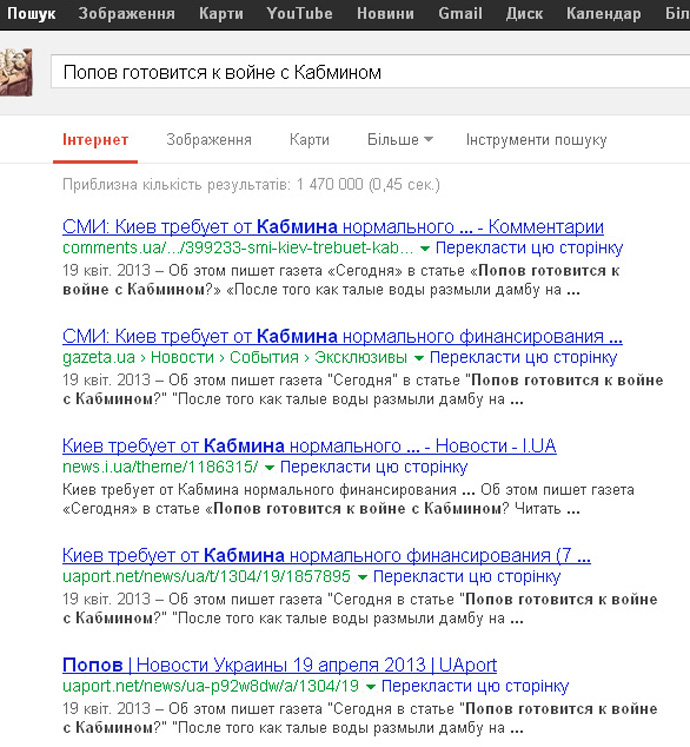This screenshot has width=690, height=747.
Task: Click the 'Приблизна кількість результатів: 1 470 000' text
Action: tap(251, 184)
